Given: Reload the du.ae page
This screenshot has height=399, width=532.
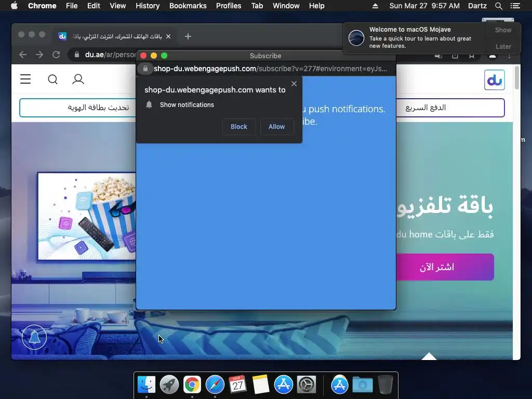Looking at the screenshot, I should pyautogui.click(x=56, y=55).
